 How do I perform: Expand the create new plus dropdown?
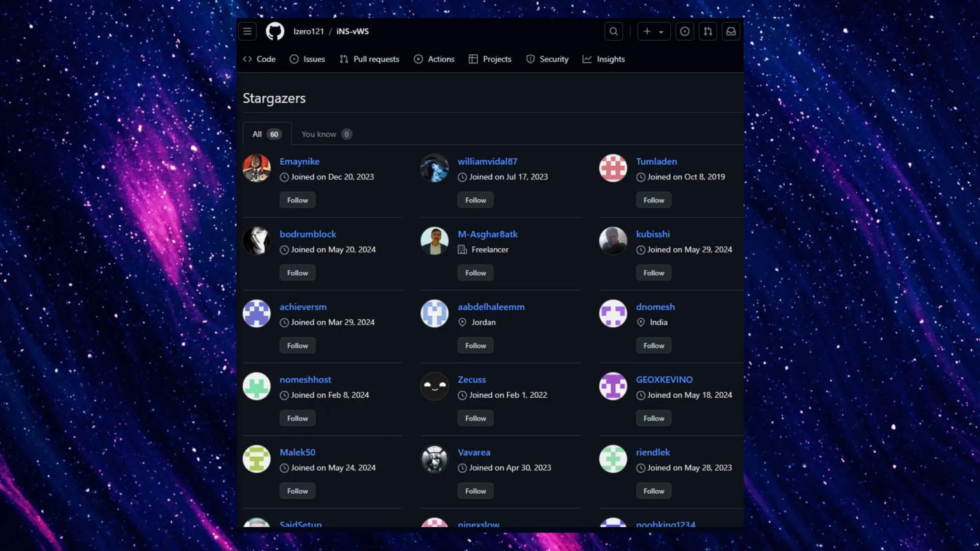654,31
